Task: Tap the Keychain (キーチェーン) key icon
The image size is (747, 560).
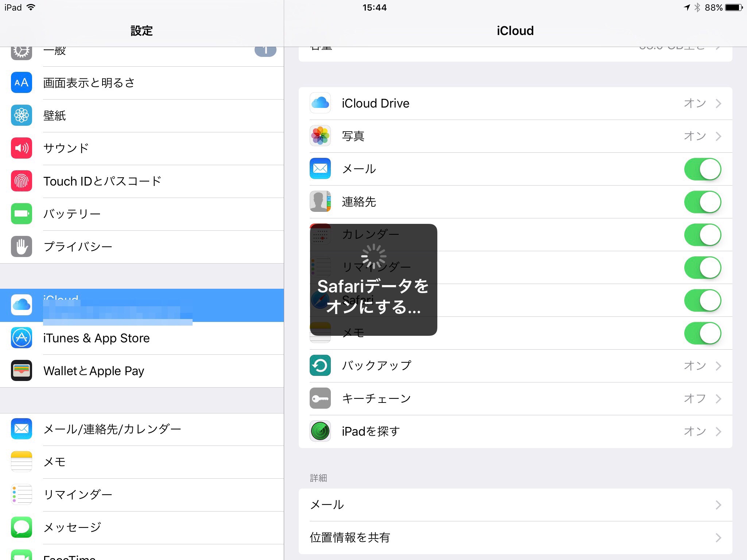Action: click(320, 398)
